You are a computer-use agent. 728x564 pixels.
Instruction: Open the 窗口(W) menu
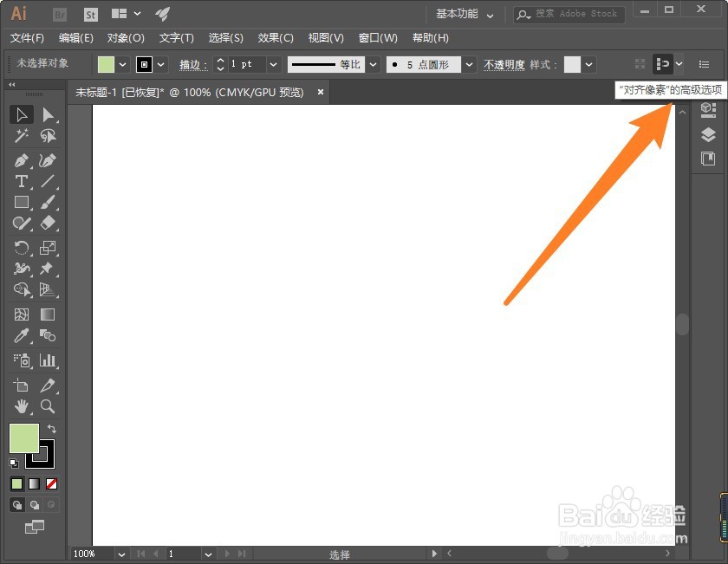[378, 38]
